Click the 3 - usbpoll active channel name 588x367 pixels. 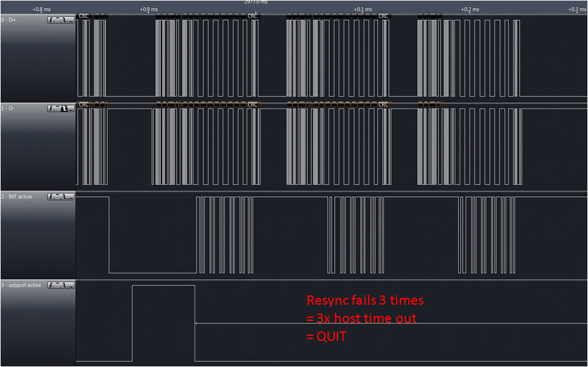coord(22,285)
